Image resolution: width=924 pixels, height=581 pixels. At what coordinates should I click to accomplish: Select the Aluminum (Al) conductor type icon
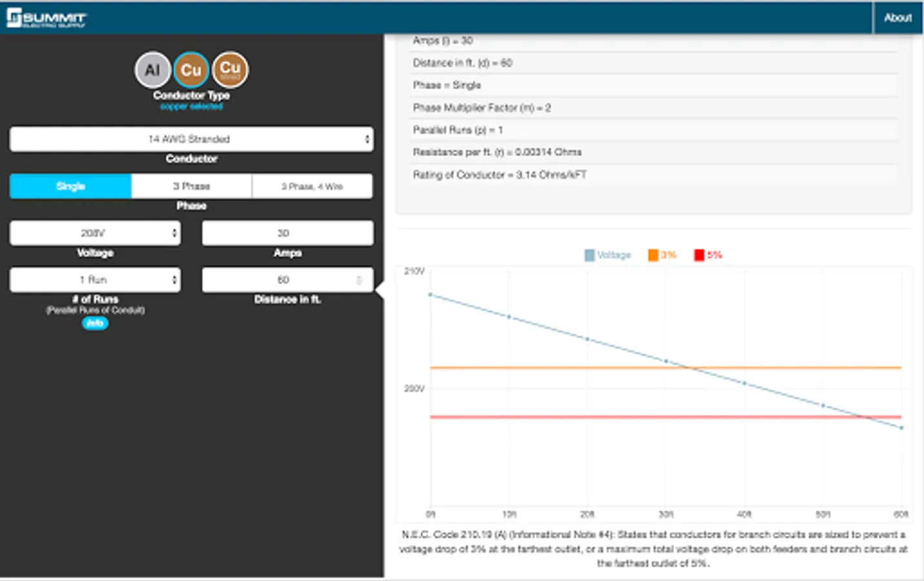pos(152,70)
